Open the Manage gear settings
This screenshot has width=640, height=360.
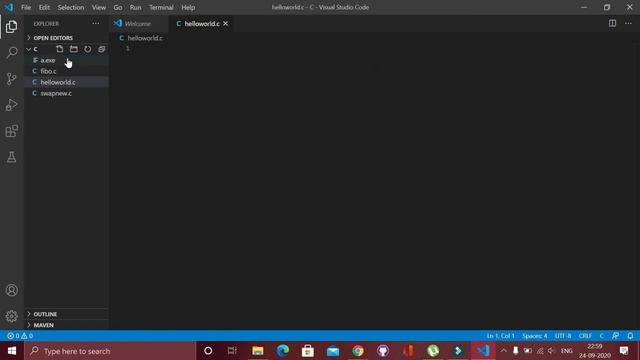pos(11,316)
